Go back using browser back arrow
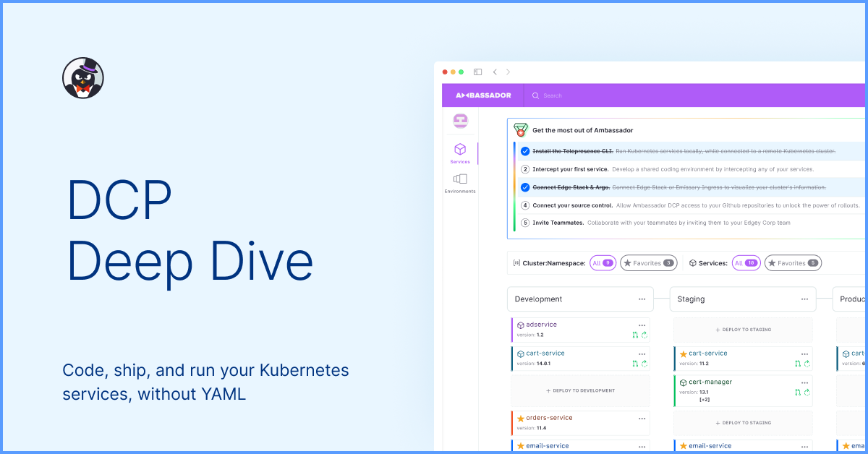 (495, 72)
